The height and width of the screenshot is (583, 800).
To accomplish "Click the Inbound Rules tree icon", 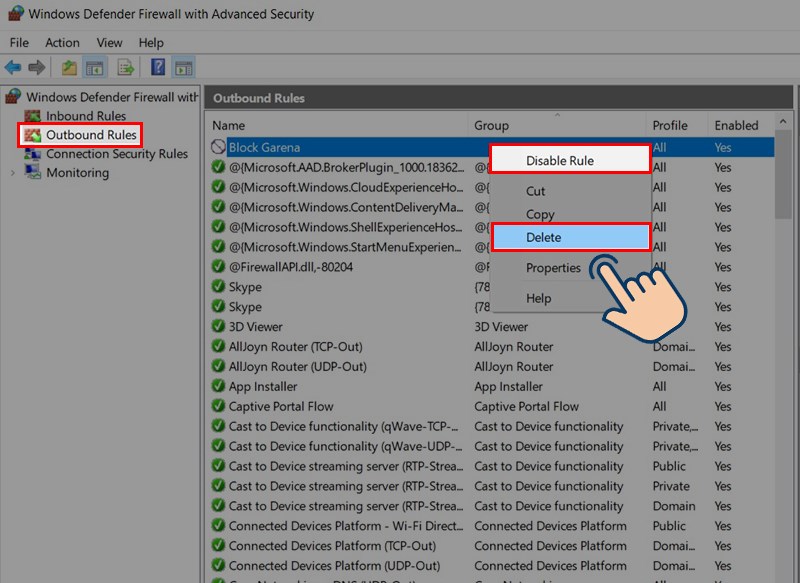I will tap(33, 116).
